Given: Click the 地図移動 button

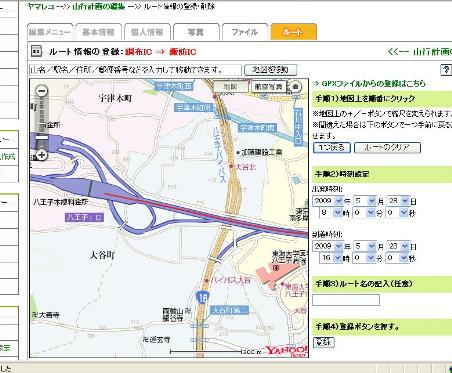Looking at the screenshot, I should [270, 70].
